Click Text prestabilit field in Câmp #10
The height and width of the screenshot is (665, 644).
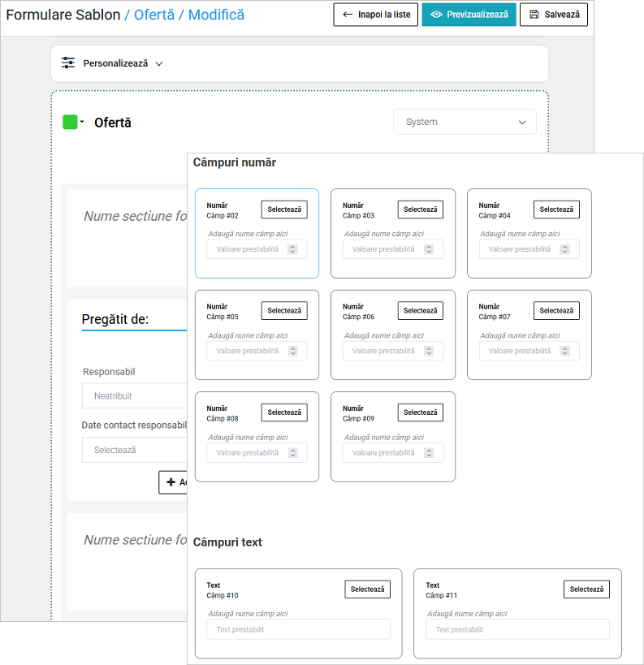click(x=298, y=629)
